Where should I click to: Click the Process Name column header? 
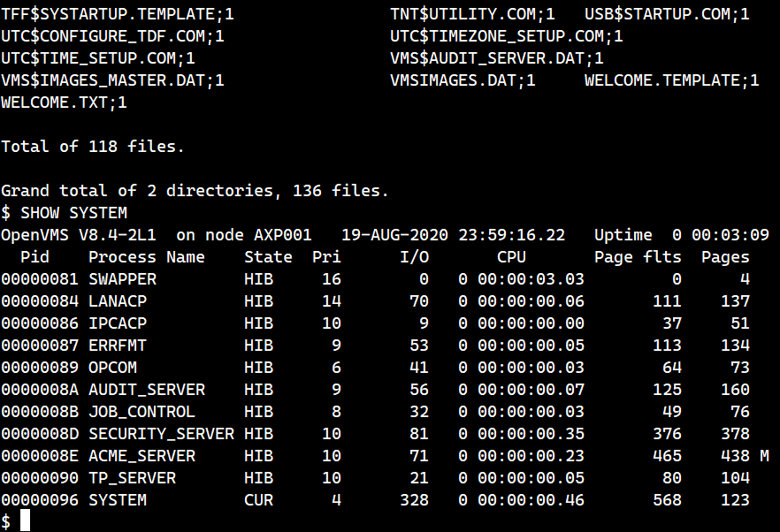147,257
